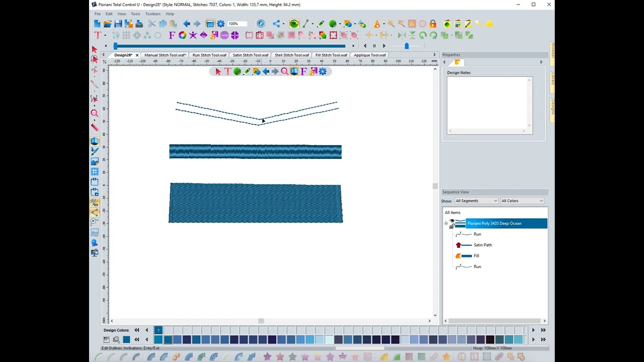Open dropdown arrow beside share nodes icon

pyautogui.click(x=284, y=24)
